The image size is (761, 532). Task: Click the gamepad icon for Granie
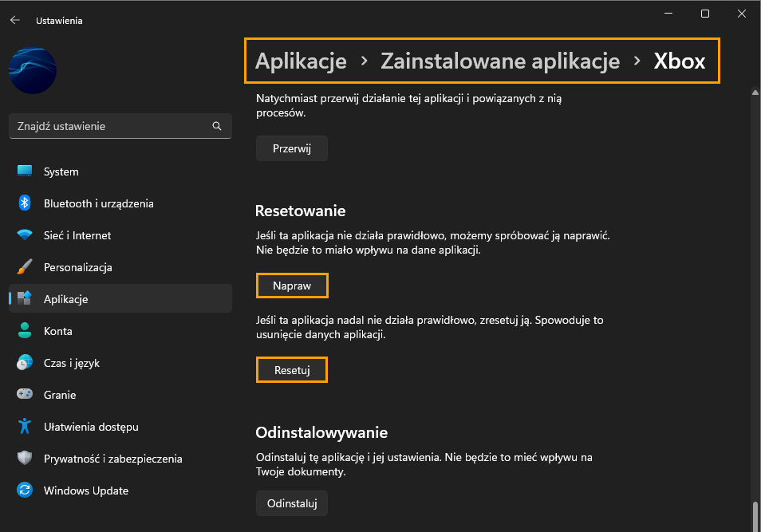click(x=25, y=394)
